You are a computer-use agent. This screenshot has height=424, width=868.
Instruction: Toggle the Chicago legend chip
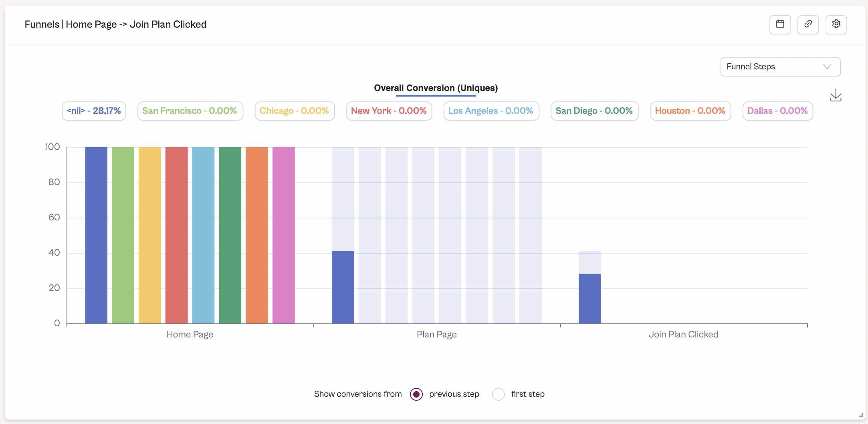point(295,111)
